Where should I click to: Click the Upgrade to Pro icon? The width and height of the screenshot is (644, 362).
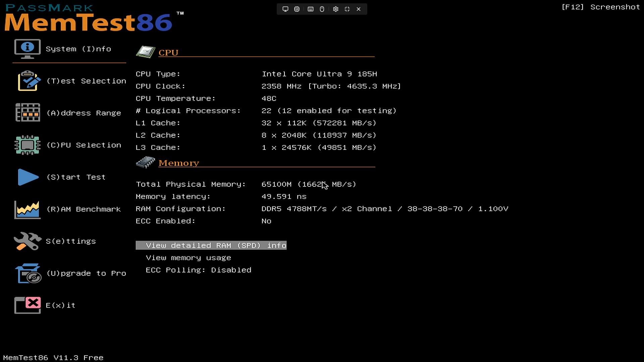[28, 274]
